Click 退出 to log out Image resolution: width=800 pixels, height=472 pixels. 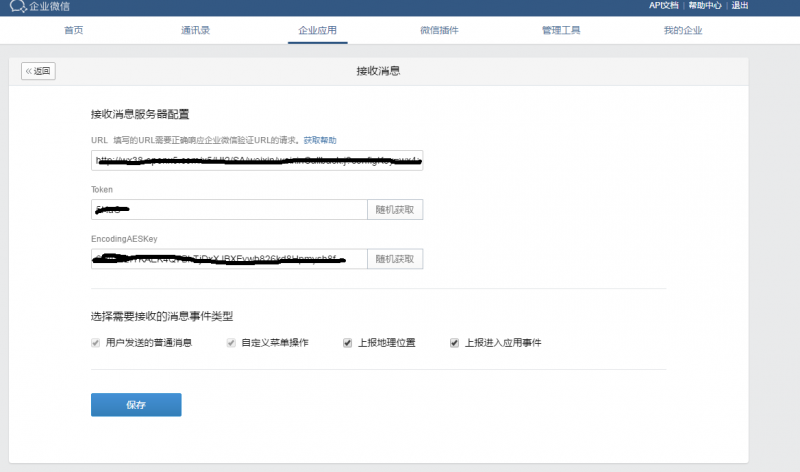click(739, 5)
